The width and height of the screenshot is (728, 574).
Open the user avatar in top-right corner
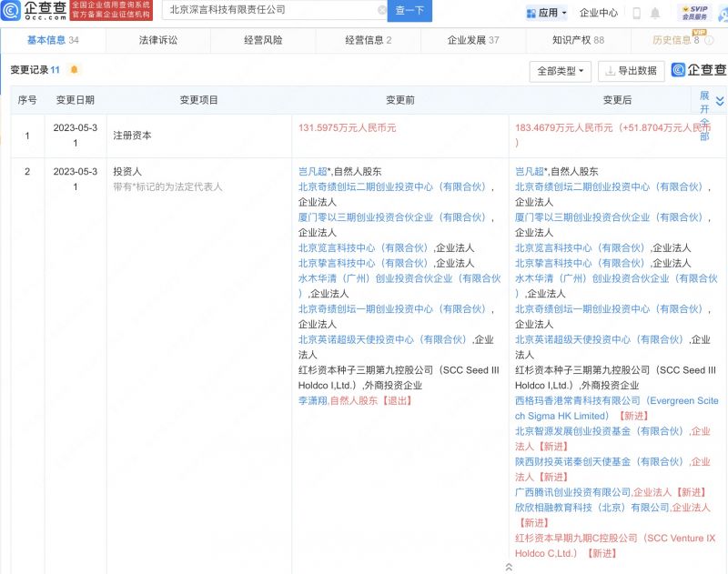[721, 13]
